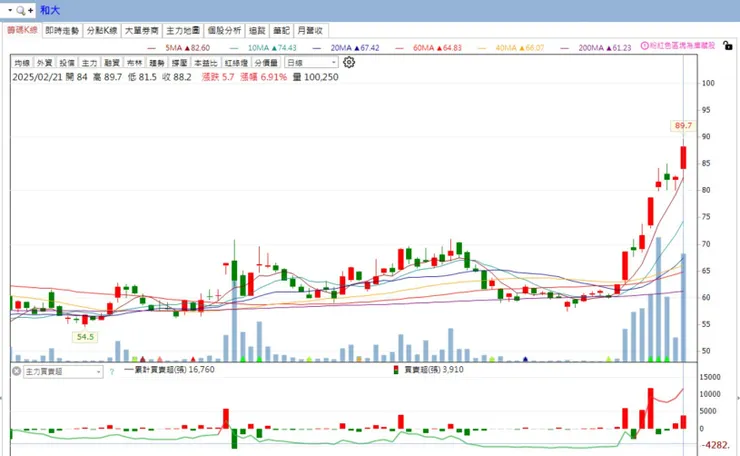Open the 個股分析 tab

point(224,31)
